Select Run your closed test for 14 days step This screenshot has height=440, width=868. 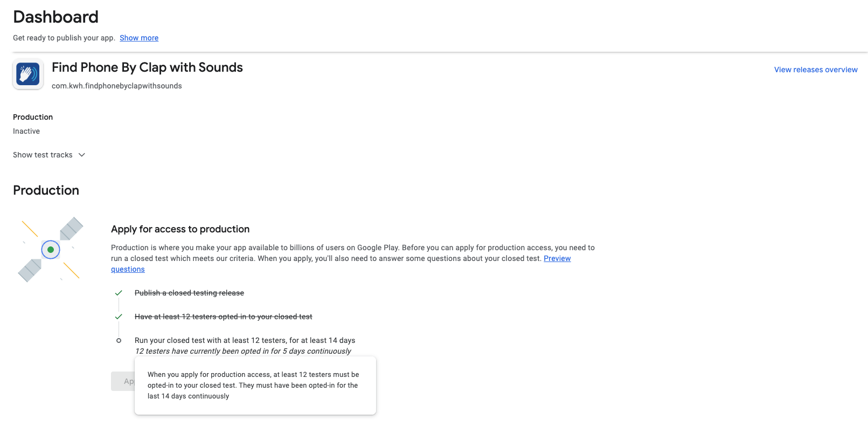[x=245, y=340]
